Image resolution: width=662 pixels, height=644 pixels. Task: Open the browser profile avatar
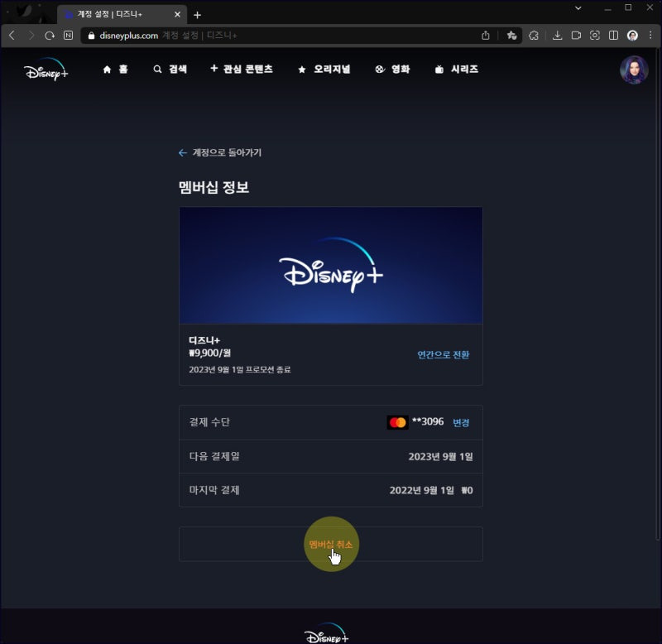point(632,36)
